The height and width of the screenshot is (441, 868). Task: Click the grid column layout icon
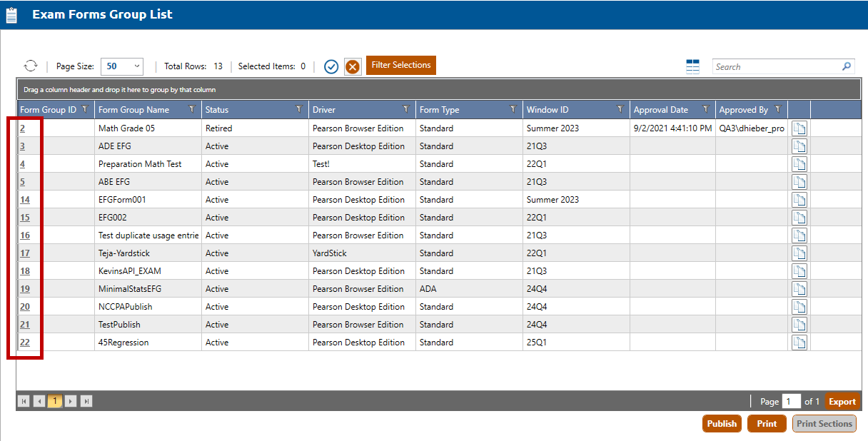point(692,66)
